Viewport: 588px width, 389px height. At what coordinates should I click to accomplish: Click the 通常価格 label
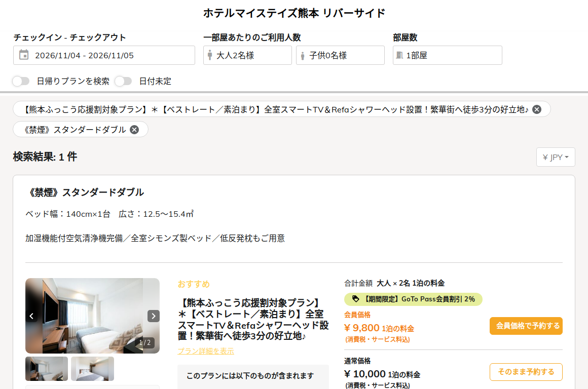[x=357, y=361]
